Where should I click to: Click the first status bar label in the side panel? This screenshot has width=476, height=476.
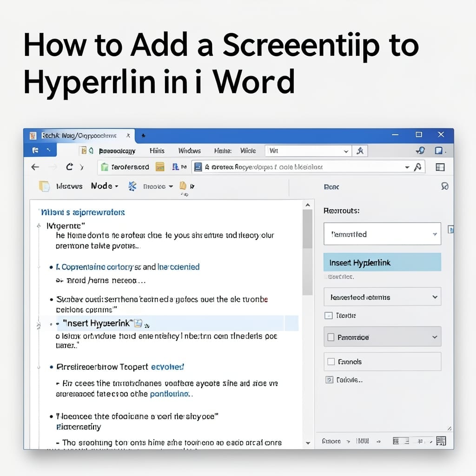click(x=331, y=441)
